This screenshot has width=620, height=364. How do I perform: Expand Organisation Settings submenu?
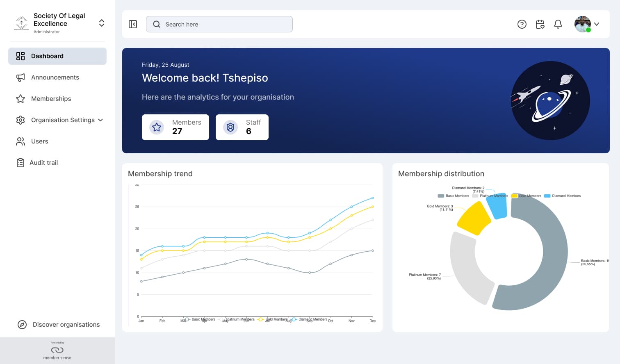(100, 120)
